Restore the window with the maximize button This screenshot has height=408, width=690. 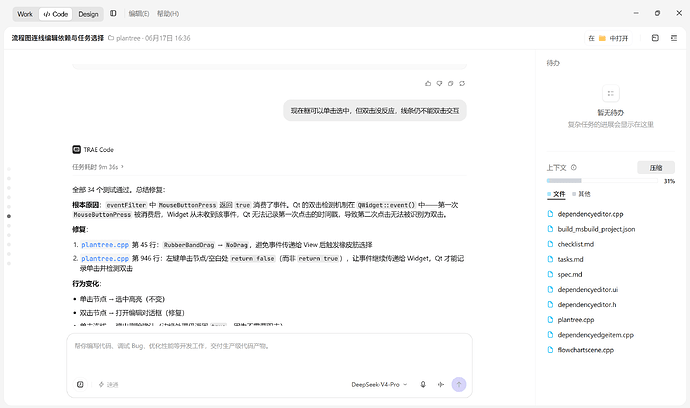coord(657,13)
